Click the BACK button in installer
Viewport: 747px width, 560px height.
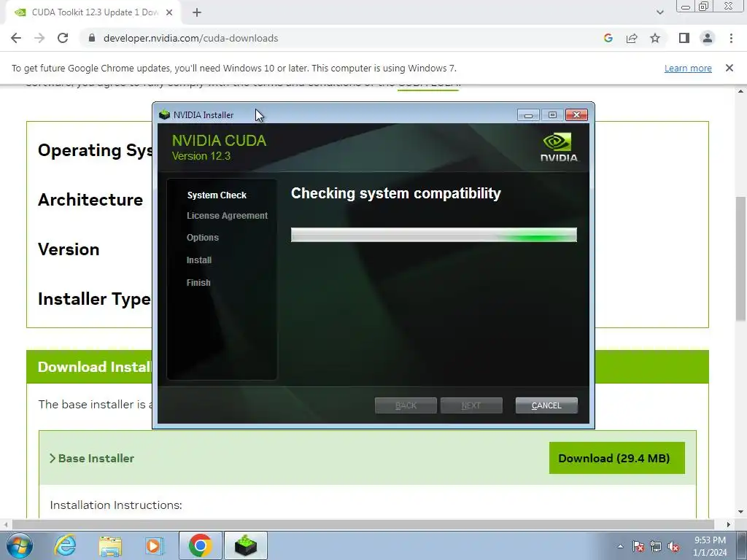pyautogui.click(x=406, y=405)
